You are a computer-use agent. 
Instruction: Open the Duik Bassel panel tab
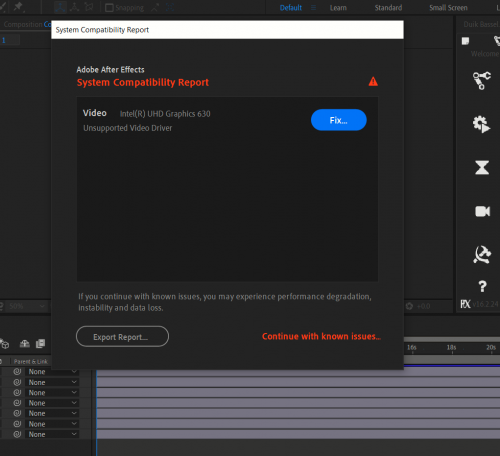click(x=481, y=24)
